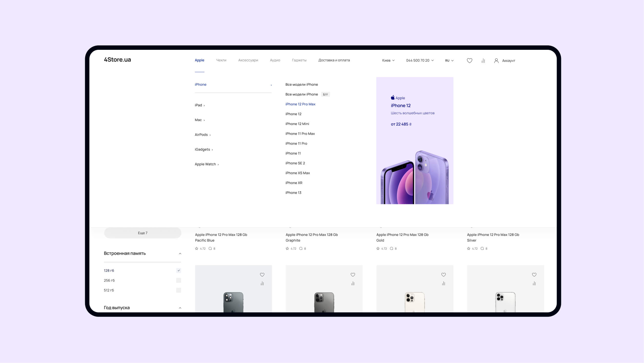Expand the phone number 044 500 70 20
This screenshot has height=363, width=644.
click(419, 60)
